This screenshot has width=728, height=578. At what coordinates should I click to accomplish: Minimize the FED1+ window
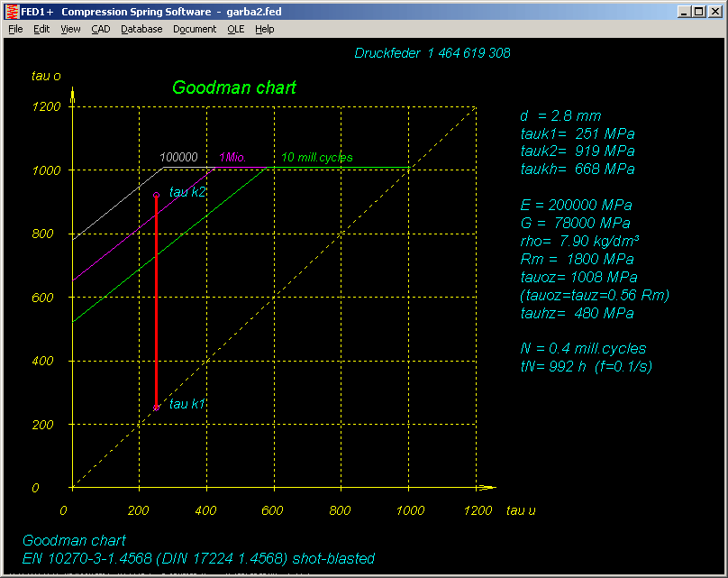(686, 12)
